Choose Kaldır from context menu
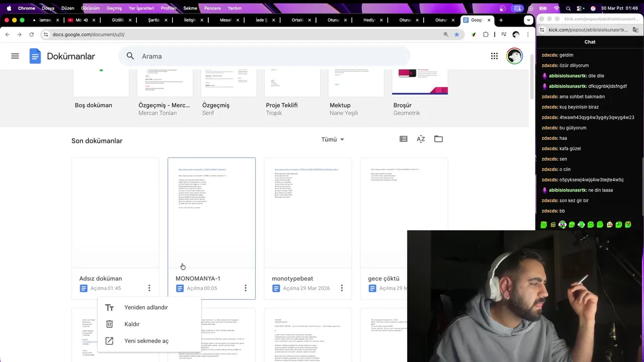 [149, 324]
